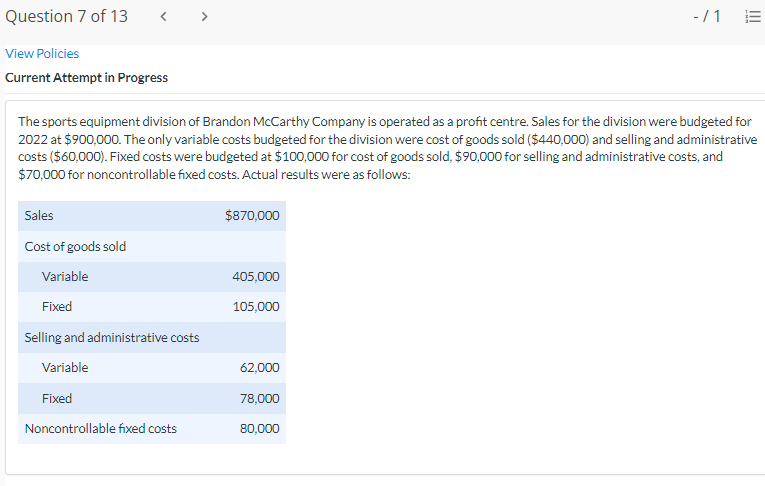This screenshot has width=765, height=486.
Task: Click the 405,000 value cell
Action: [x=256, y=276]
